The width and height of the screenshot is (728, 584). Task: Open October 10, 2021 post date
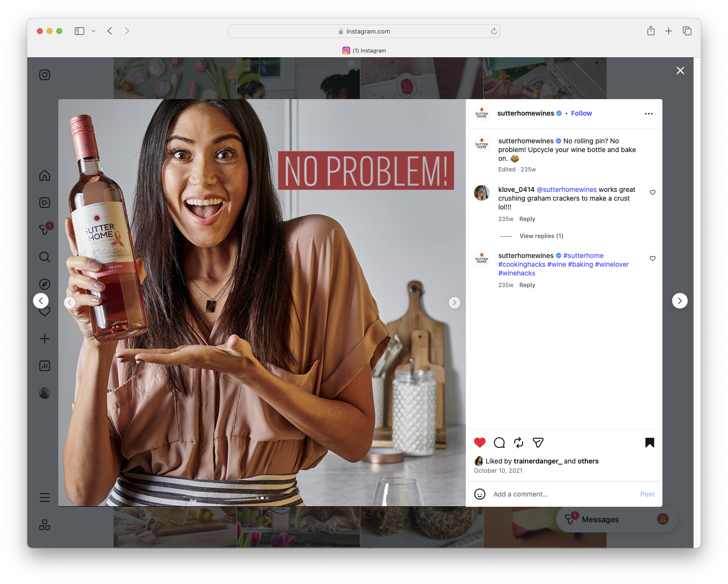[498, 471]
